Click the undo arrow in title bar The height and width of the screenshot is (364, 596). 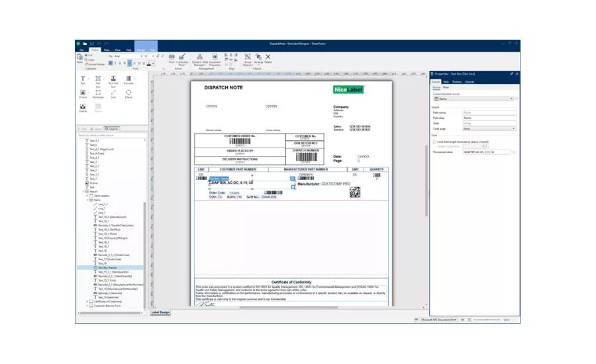pyautogui.click(x=99, y=44)
